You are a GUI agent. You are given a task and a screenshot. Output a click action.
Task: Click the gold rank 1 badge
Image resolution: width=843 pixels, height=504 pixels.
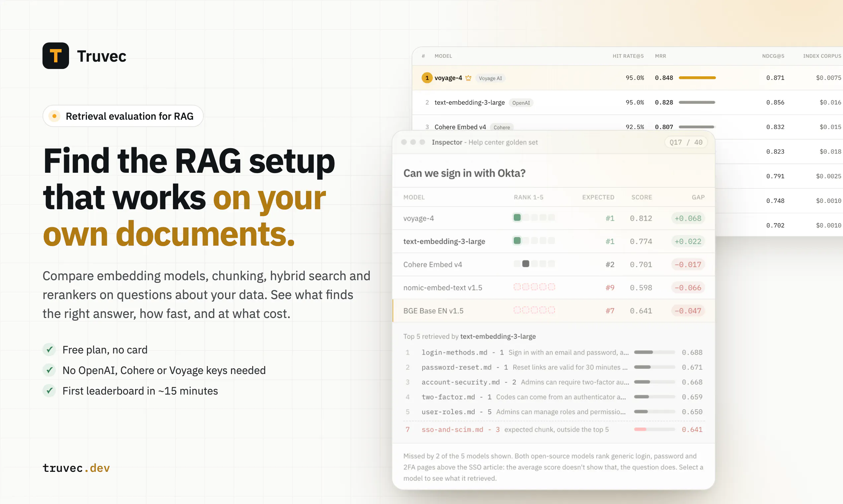tap(427, 78)
